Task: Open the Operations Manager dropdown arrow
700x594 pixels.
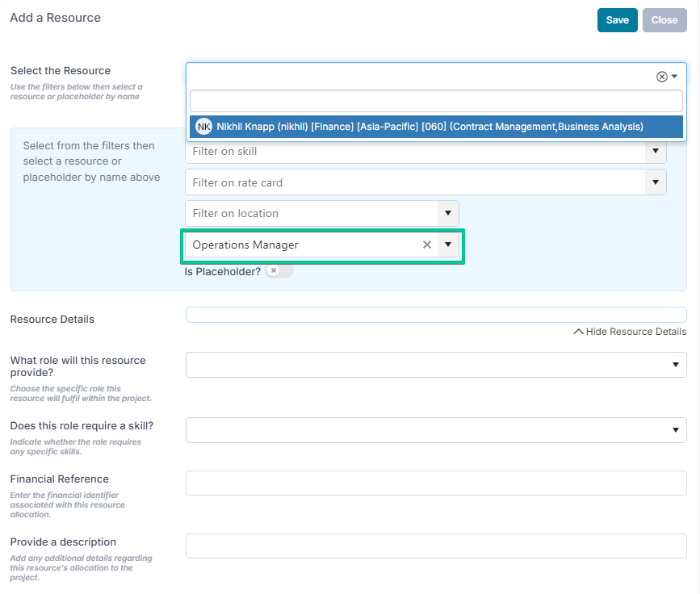Action: (448, 245)
